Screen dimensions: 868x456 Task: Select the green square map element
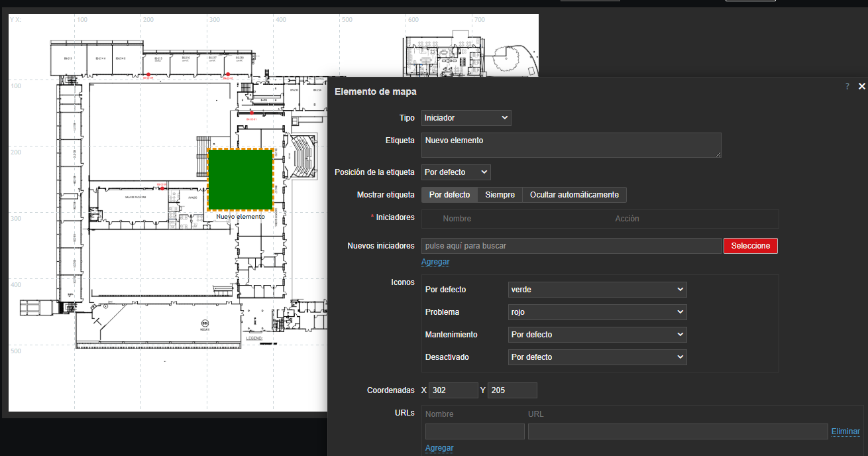coord(240,179)
